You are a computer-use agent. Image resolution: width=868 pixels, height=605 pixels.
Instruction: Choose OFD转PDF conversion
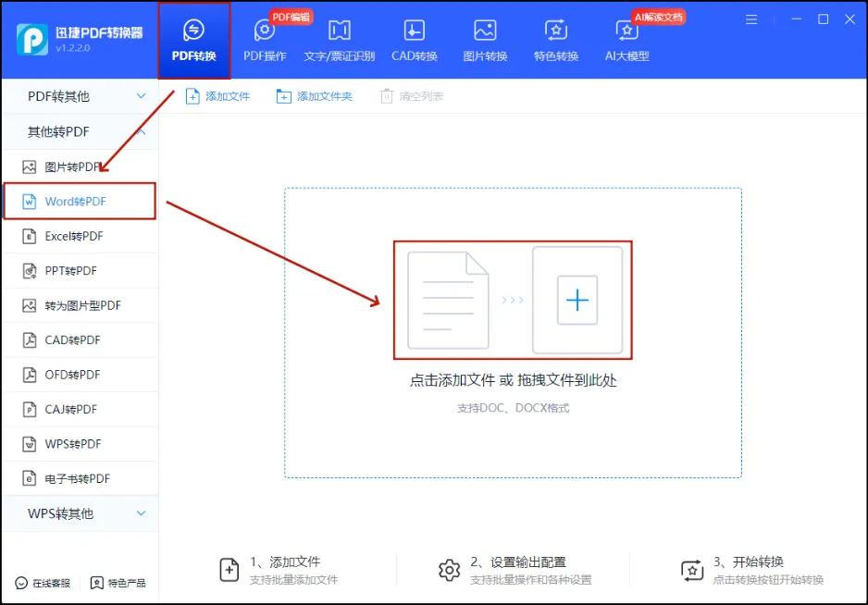81,375
